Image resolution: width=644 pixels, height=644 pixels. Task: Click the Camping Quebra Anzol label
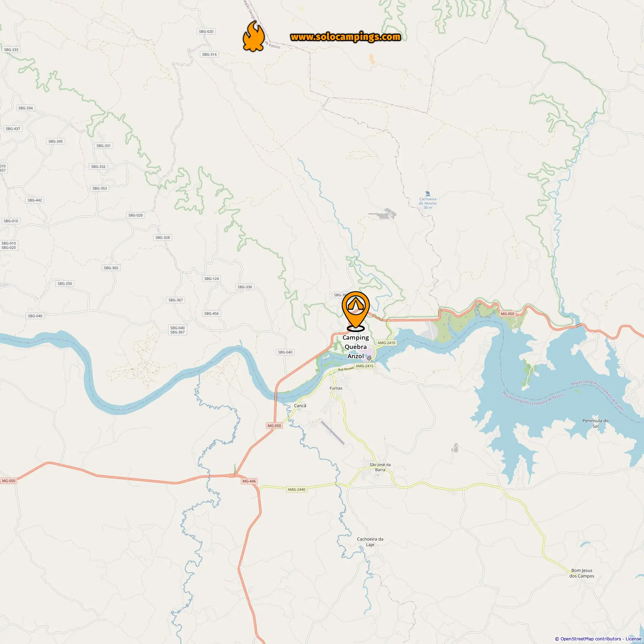pos(355,347)
